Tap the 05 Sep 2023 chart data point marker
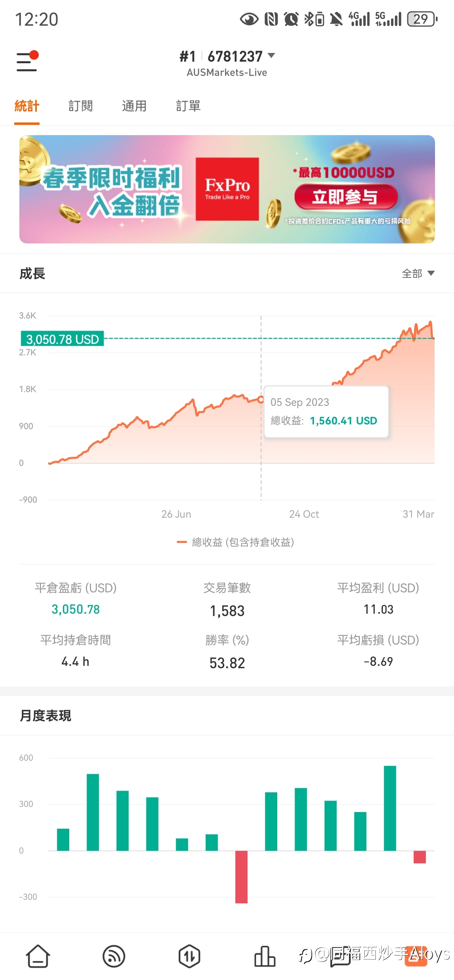454x980 pixels. pos(261,400)
